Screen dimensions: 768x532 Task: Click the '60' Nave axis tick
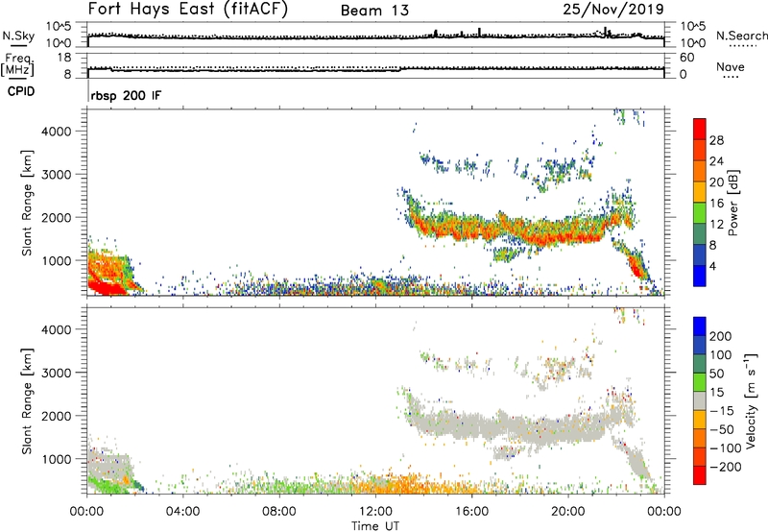click(x=686, y=58)
